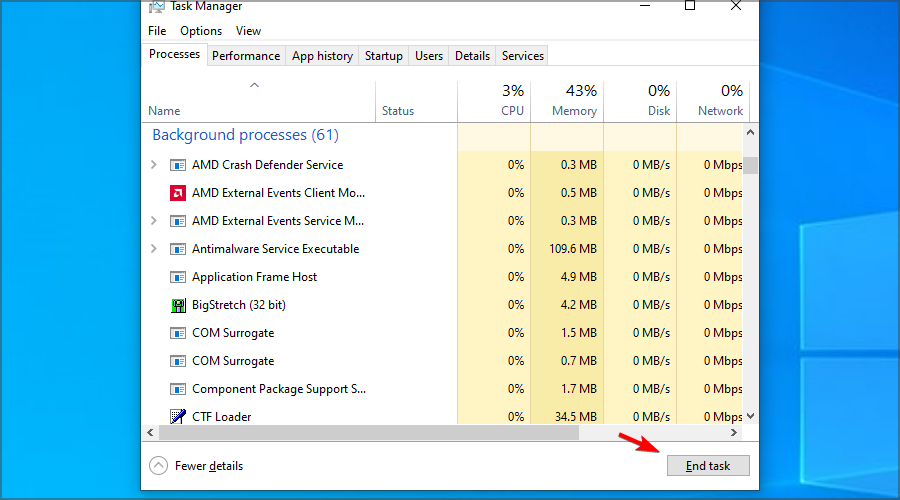Click the Antimalware Service Executable icon
The width and height of the screenshot is (900, 500).
pos(178,249)
